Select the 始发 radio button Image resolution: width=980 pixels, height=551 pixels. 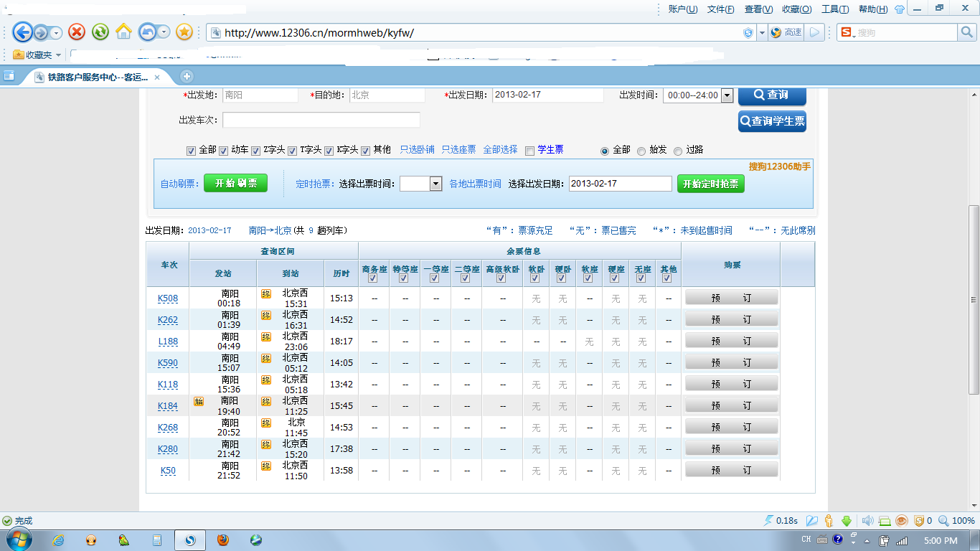click(641, 151)
